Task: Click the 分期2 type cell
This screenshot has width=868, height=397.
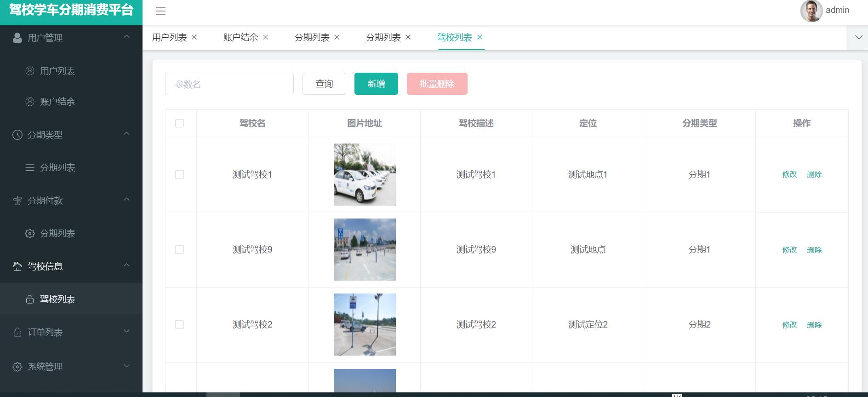Action: [x=699, y=324]
